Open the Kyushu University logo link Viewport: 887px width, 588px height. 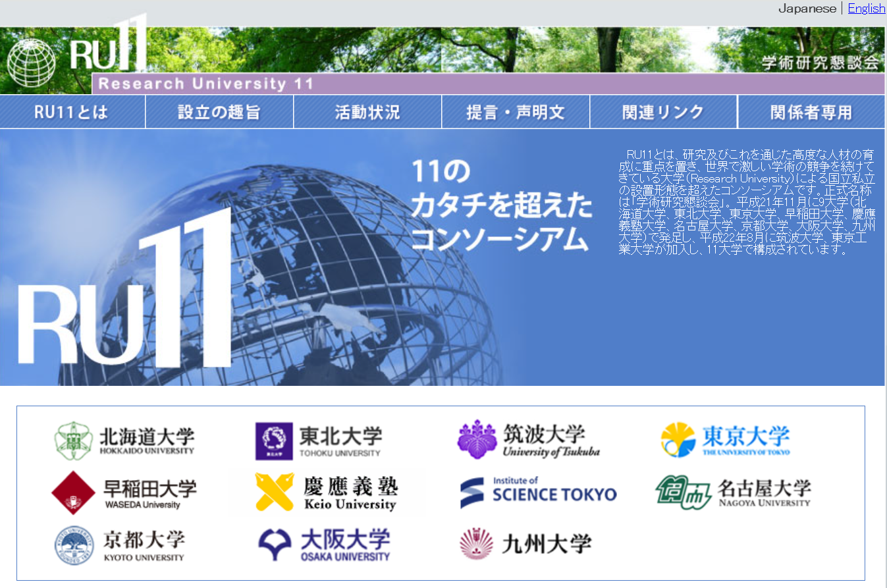coord(525,545)
